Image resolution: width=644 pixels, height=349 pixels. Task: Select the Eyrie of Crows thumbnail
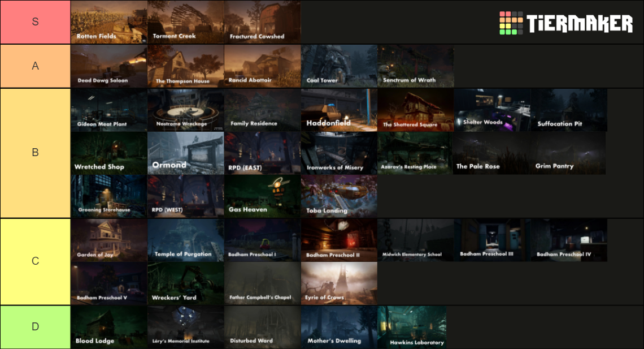(x=338, y=283)
